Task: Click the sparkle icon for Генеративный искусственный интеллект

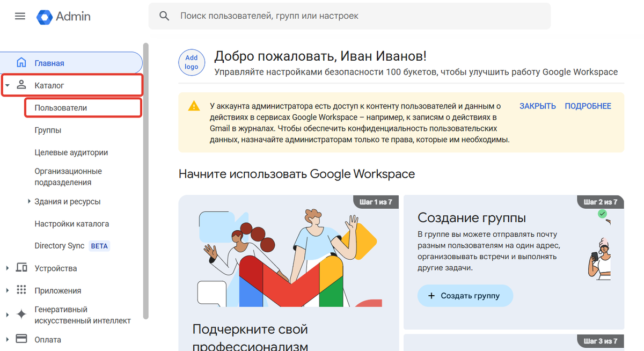Action: coord(21,315)
